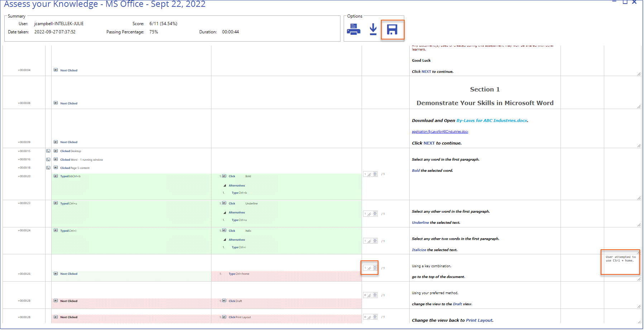
Task: Collapse the Alternatives list under 'Click Underline'
Action: pos(225,212)
